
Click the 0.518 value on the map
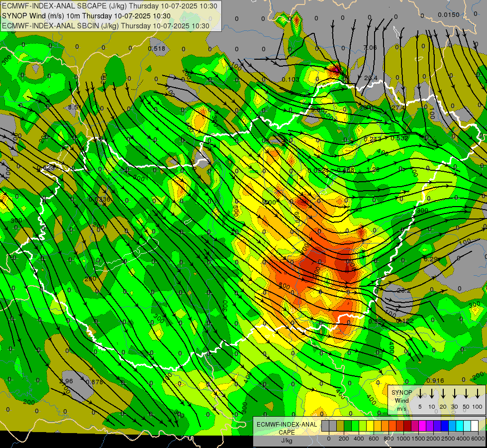pos(157,48)
